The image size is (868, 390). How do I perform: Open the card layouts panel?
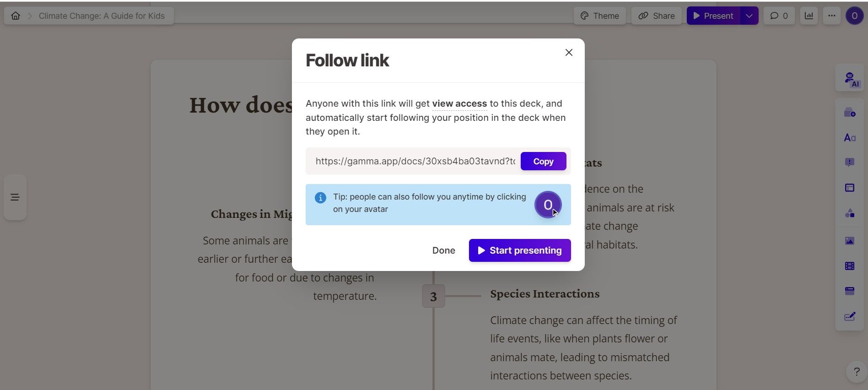point(849,188)
